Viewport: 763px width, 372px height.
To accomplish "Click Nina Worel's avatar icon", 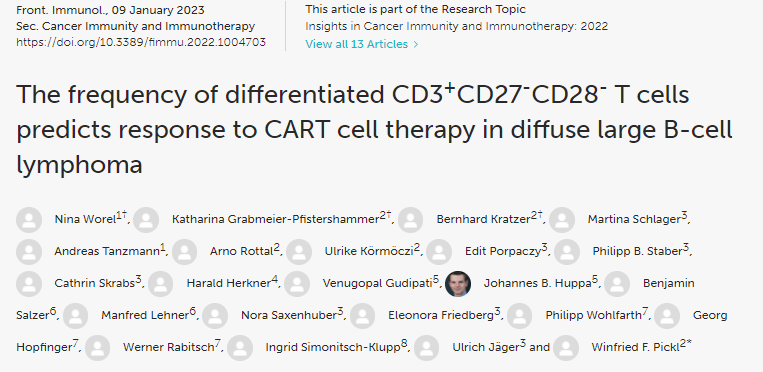I will 29,220.
